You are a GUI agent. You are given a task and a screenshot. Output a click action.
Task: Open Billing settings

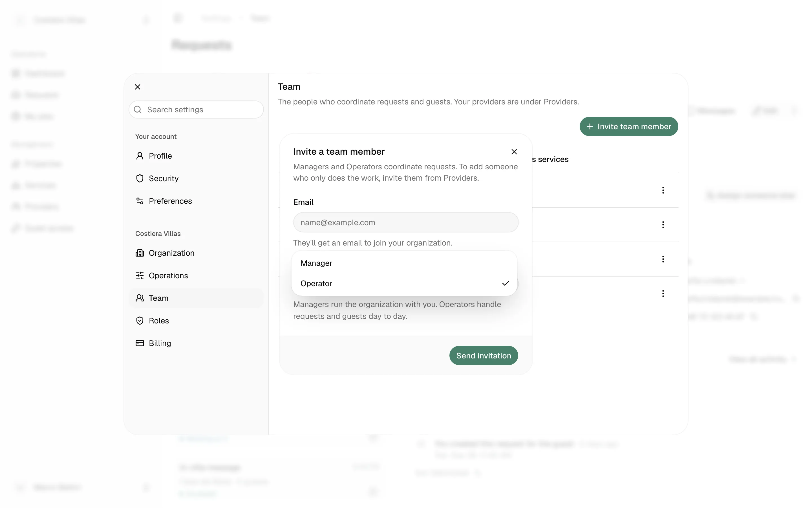(196, 343)
